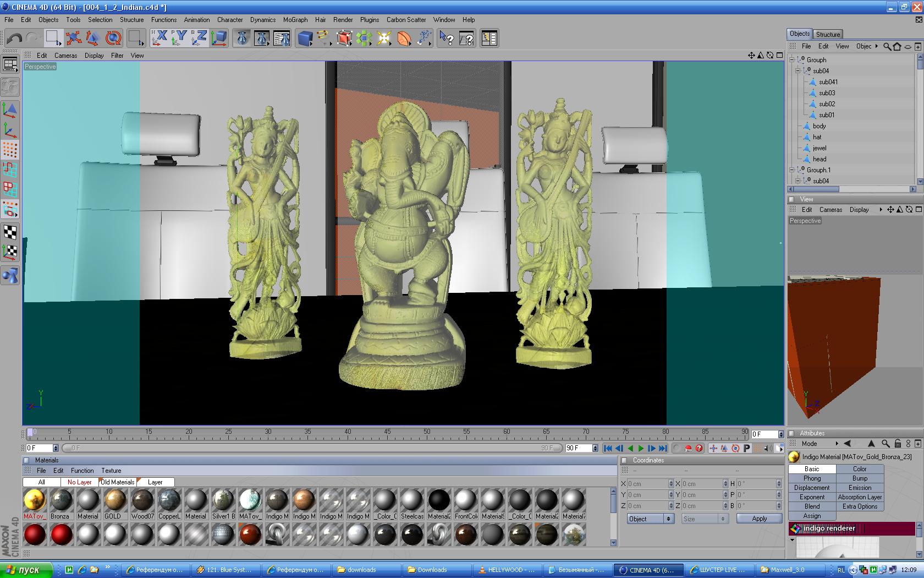This screenshot has height=578, width=924.
Task: Open the Object coordinate mode dropdown
Action: coord(650,519)
